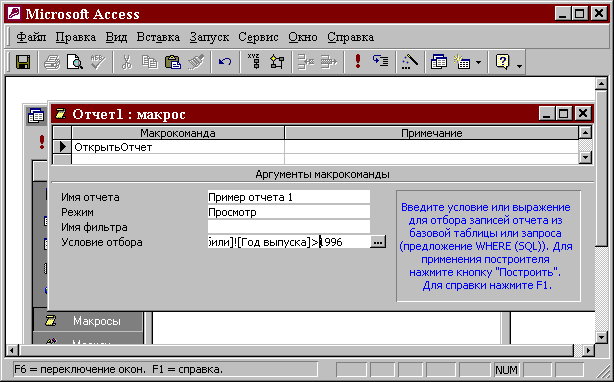The width and height of the screenshot is (614, 382).
Task: Click the Макрокоманда column header
Action: coord(178,133)
